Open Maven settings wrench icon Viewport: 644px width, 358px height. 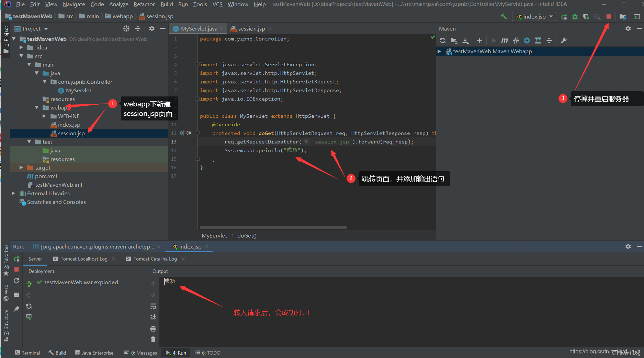pyautogui.click(x=564, y=41)
